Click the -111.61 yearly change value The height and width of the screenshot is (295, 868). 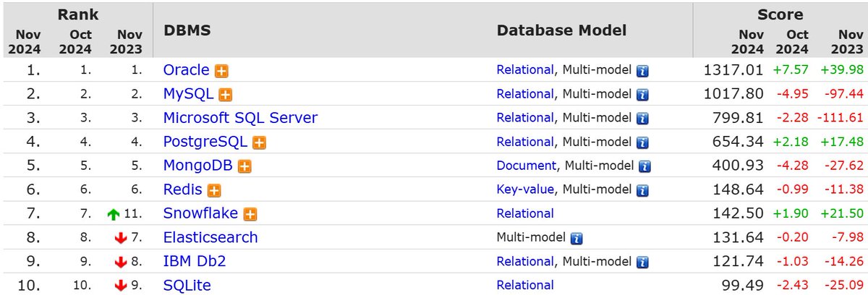(x=841, y=119)
